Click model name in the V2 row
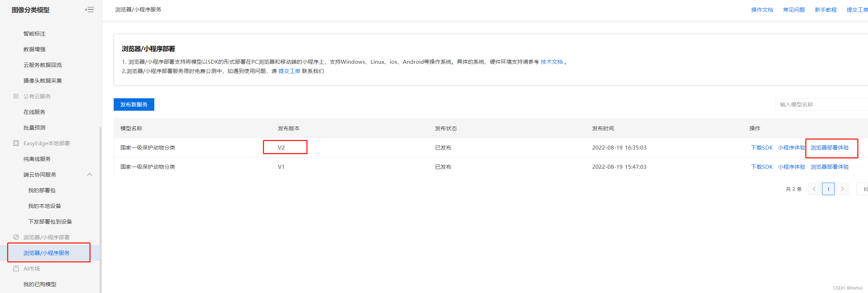Viewport: 868px width, 293px height. (x=148, y=147)
